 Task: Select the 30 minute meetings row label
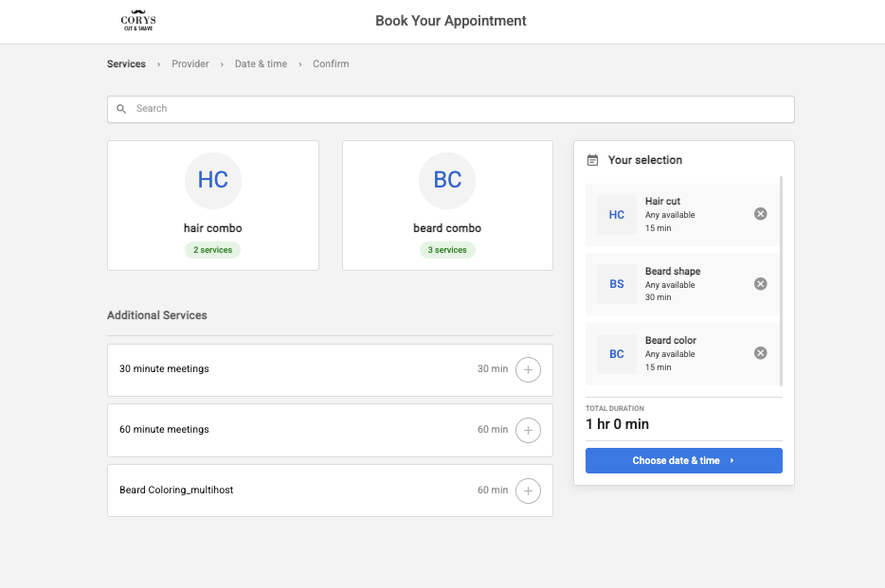coord(164,368)
